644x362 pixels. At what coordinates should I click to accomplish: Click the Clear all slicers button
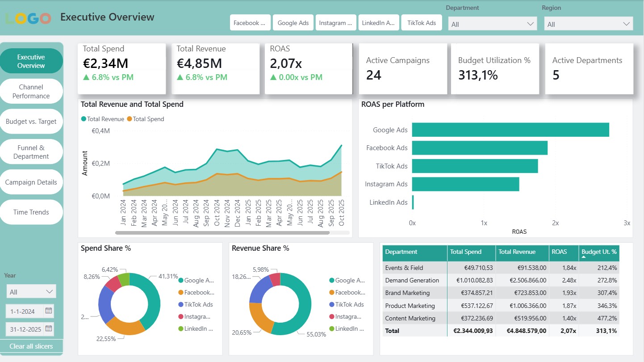[x=31, y=346]
